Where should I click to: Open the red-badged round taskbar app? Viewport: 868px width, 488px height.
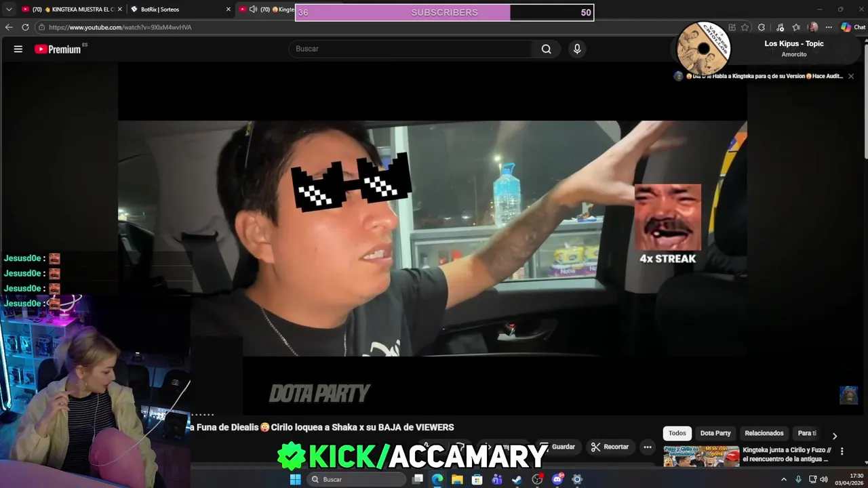click(537, 479)
